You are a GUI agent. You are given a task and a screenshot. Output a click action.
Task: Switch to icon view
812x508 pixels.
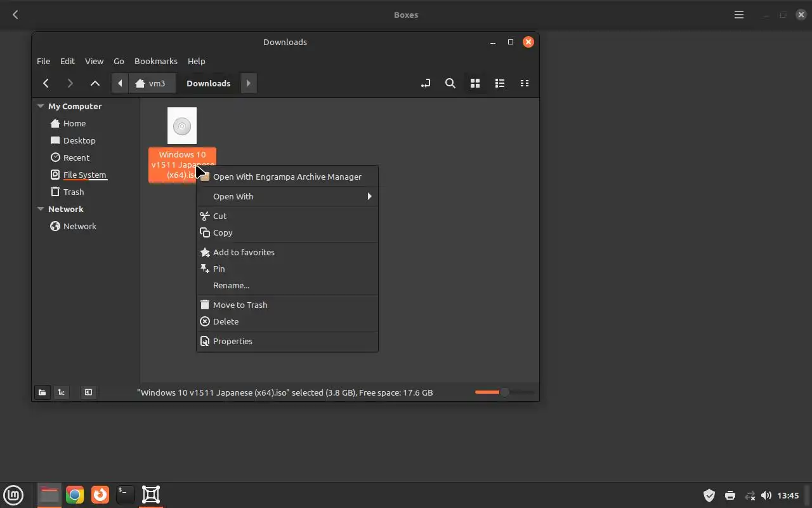[475, 83]
